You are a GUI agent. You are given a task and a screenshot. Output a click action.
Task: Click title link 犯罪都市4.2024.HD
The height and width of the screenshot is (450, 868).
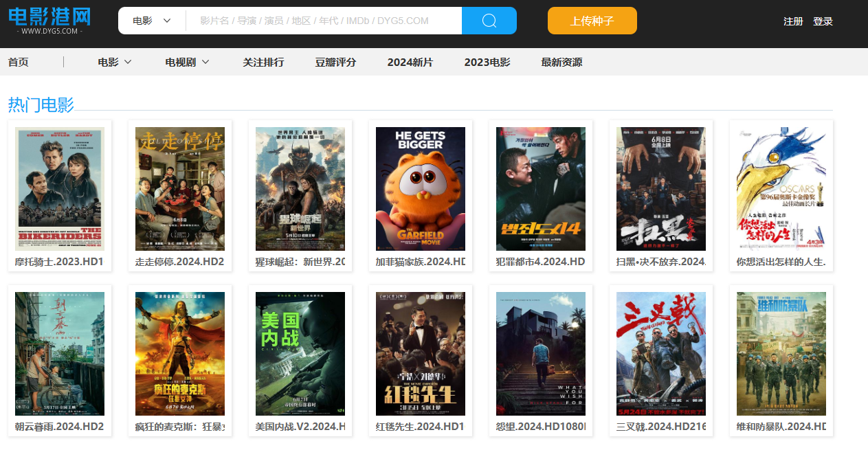(541, 262)
